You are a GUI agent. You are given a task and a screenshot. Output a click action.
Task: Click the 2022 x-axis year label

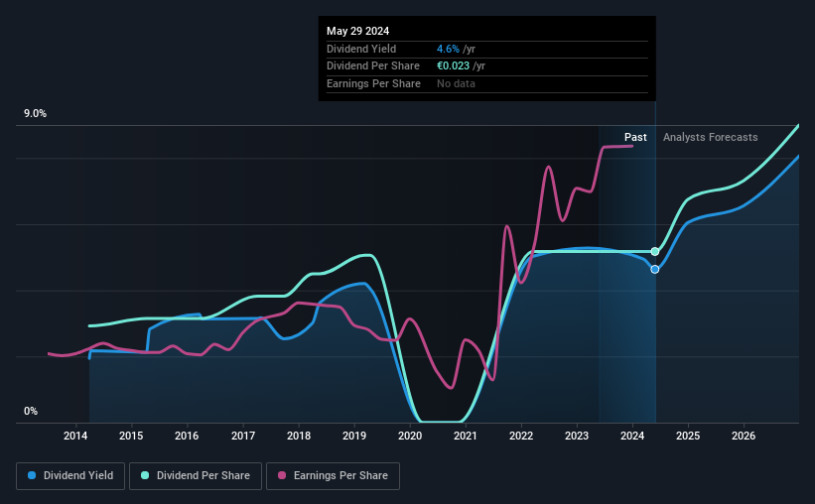(521, 436)
